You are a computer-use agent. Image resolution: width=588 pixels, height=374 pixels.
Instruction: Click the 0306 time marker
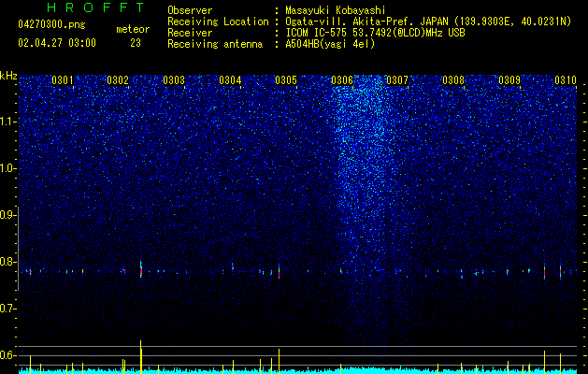click(x=341, y=80)
